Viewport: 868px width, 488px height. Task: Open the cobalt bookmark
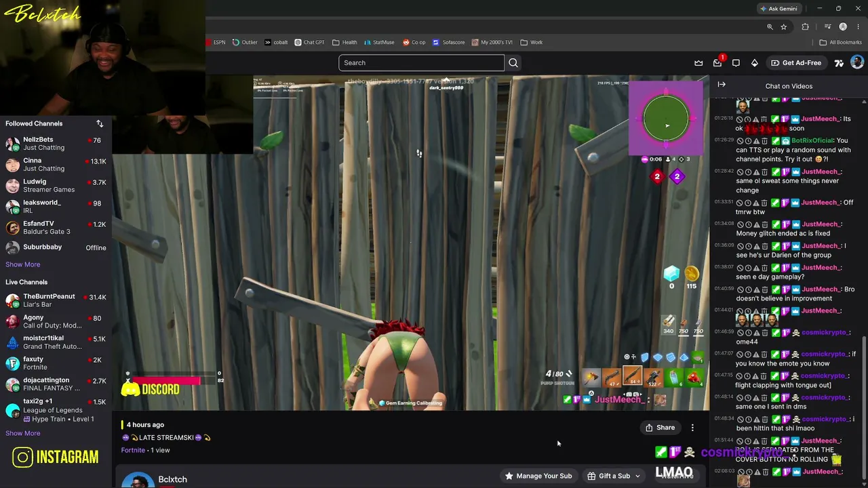[276, 42]
